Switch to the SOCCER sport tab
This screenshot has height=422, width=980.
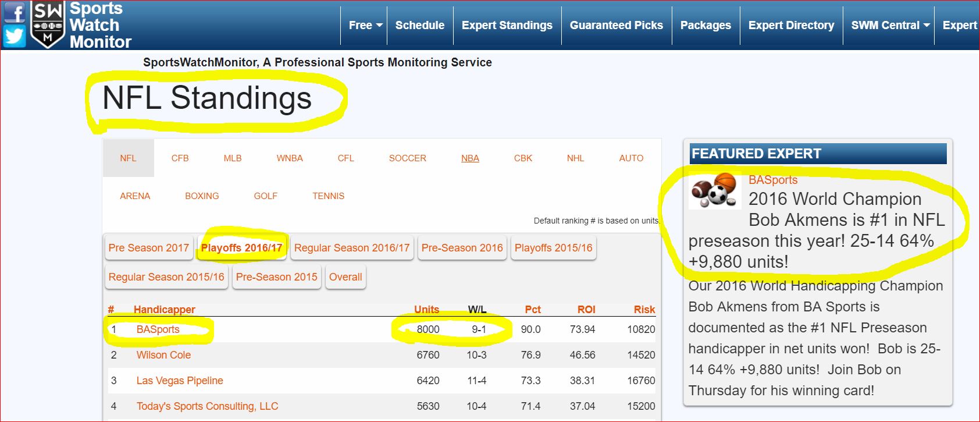click(x=408, y=158)
